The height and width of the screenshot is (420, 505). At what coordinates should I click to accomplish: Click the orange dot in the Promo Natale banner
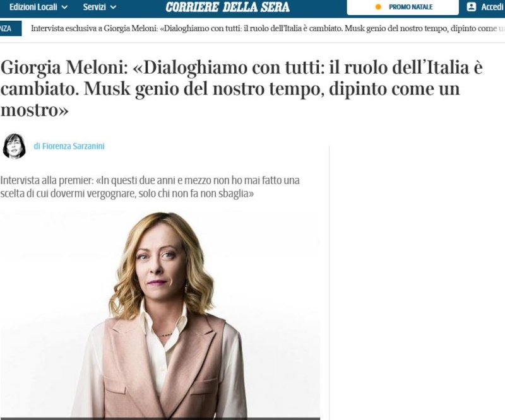tap(378, 7)
